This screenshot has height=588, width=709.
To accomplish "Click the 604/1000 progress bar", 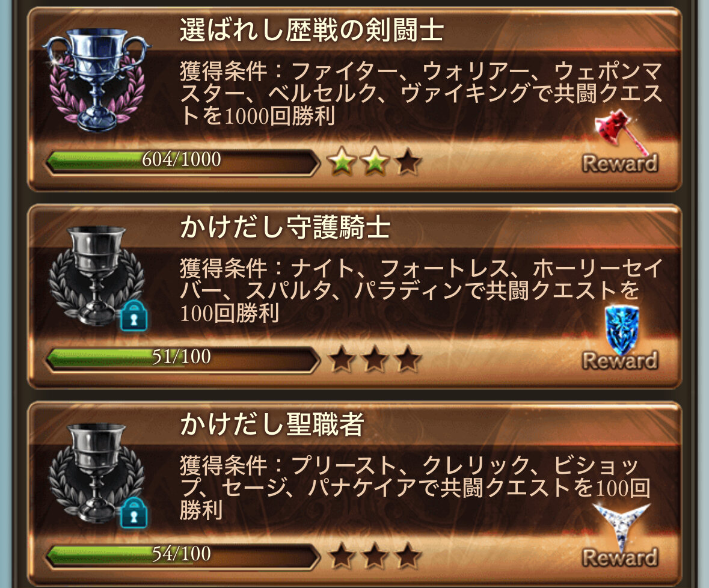I will (182, 161).
